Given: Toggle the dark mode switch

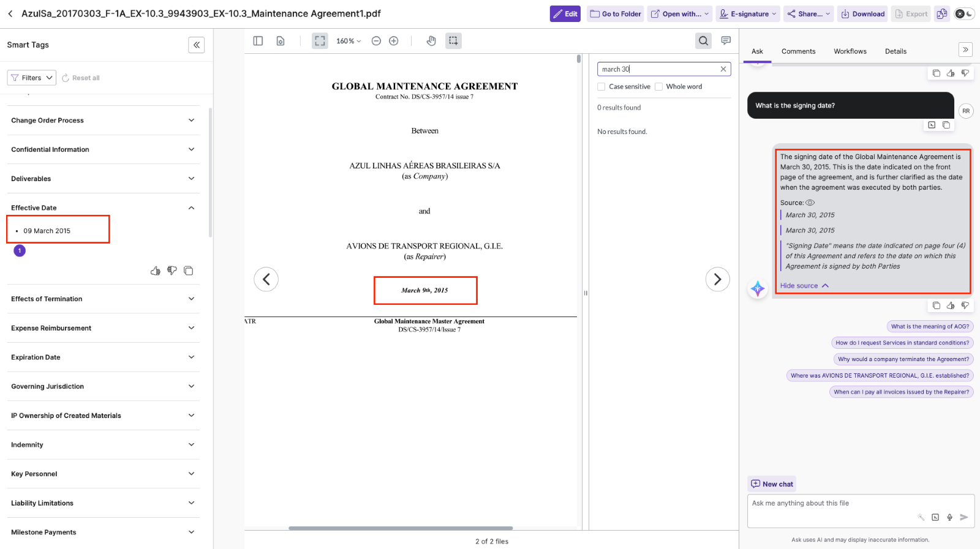Looking at the screenshot, I should [x=964, y=14].
